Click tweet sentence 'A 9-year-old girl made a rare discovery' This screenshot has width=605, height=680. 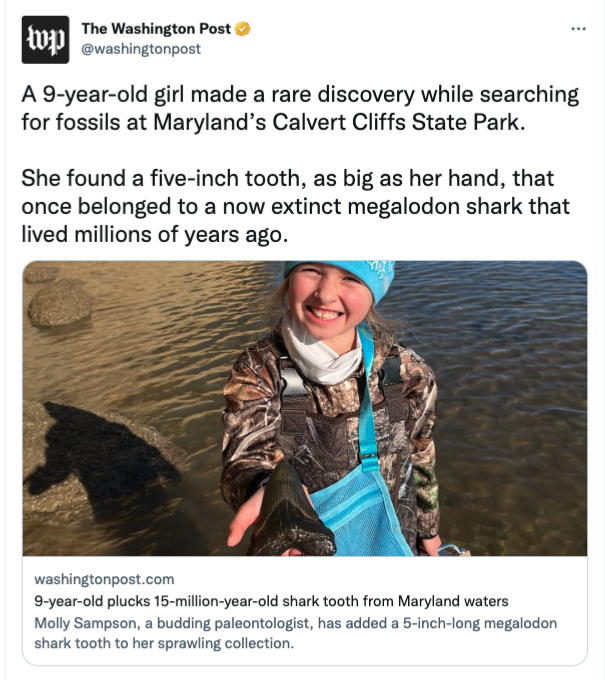pyautogui.click(x=300, y=108)
